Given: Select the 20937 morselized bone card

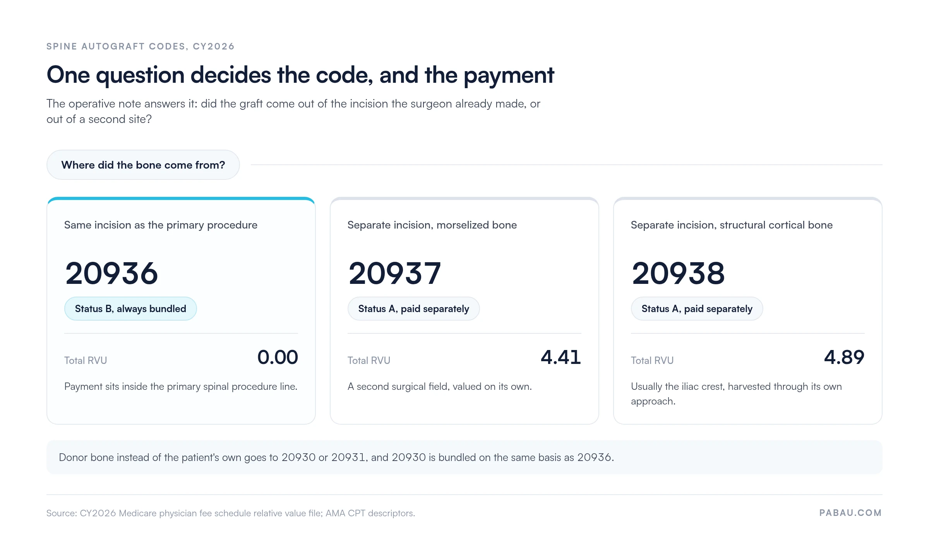Looking at the screenshot, I should pos(464,311).
